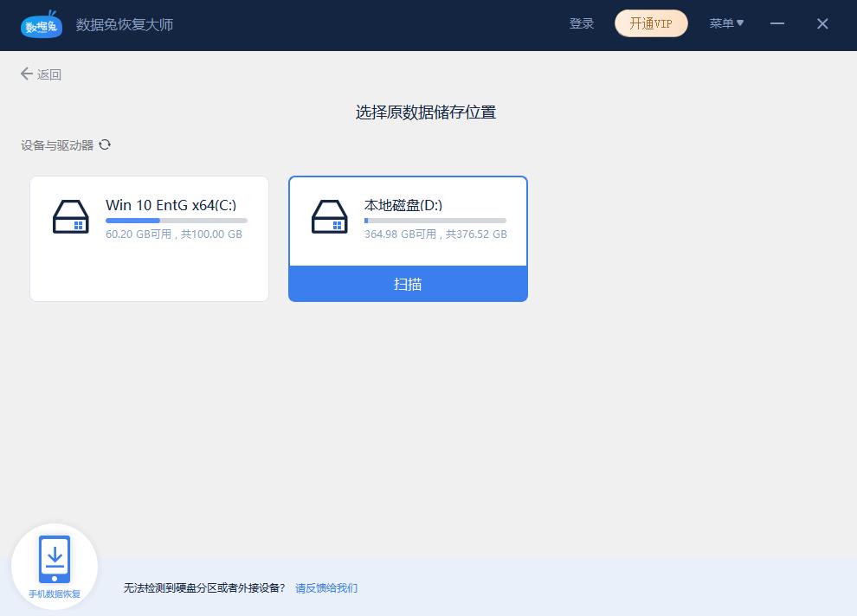Click the refresh icon beside 设备与驱动器
Screen dimensions: 857x616
(x=105, y=144)
